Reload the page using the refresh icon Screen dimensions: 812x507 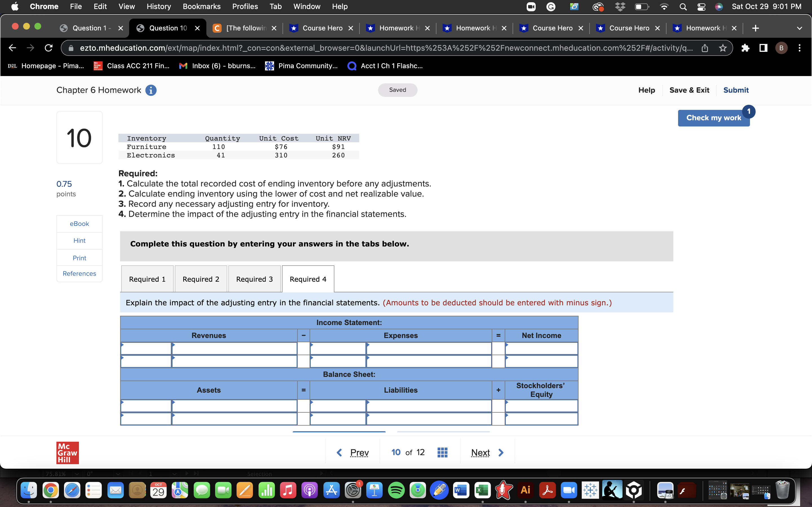[x=48, y=48]
